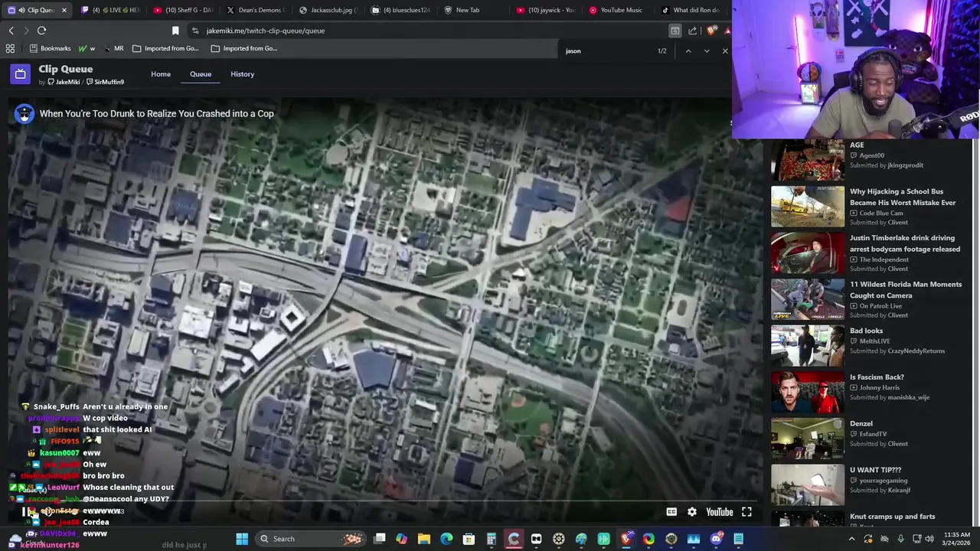Open Task View from the taskbar

379,539
